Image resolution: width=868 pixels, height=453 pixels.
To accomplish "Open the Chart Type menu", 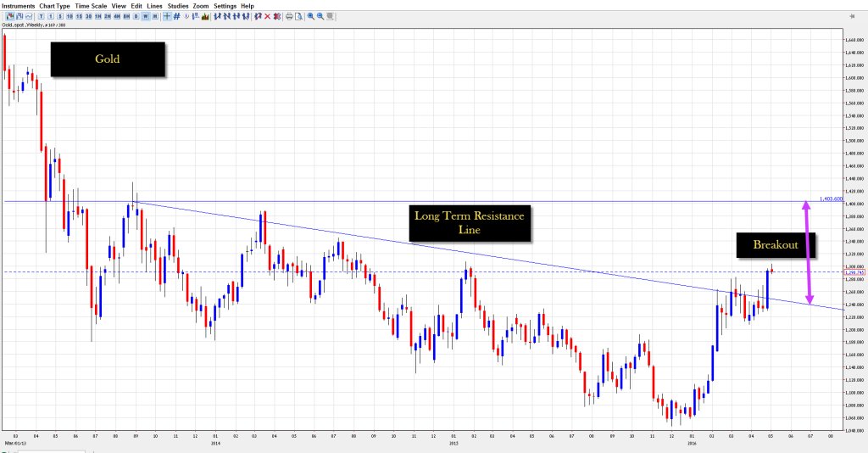I will tap(54, 6).
